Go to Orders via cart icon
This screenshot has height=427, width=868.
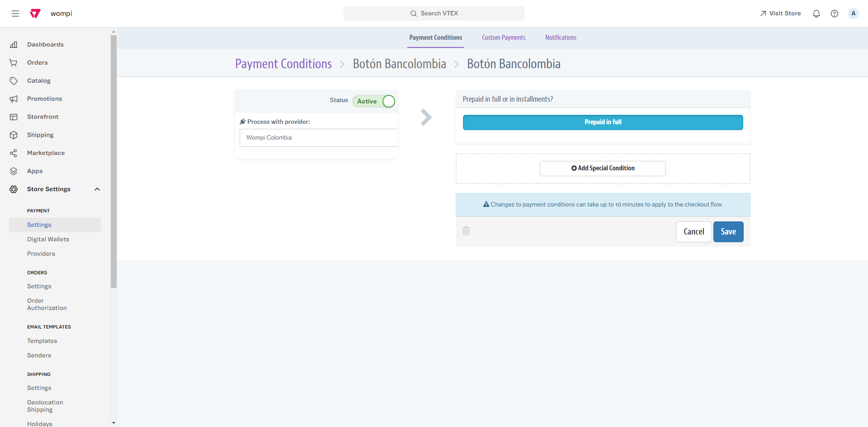(14, 63)
